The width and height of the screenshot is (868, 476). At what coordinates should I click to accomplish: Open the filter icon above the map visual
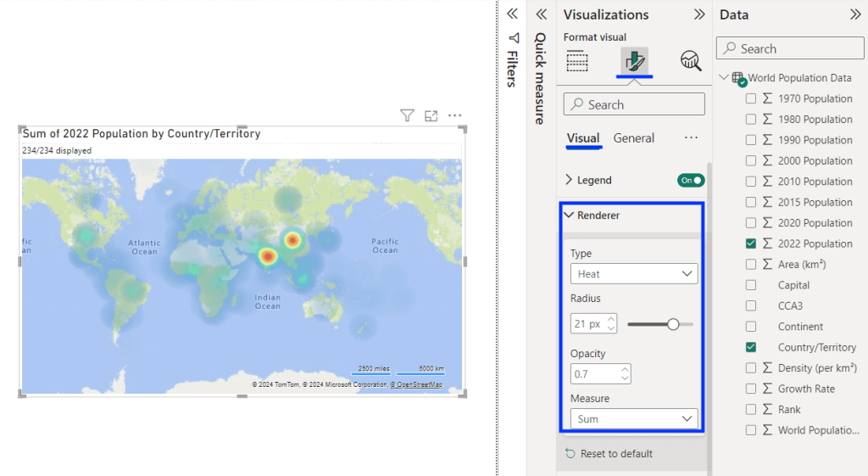407,115
